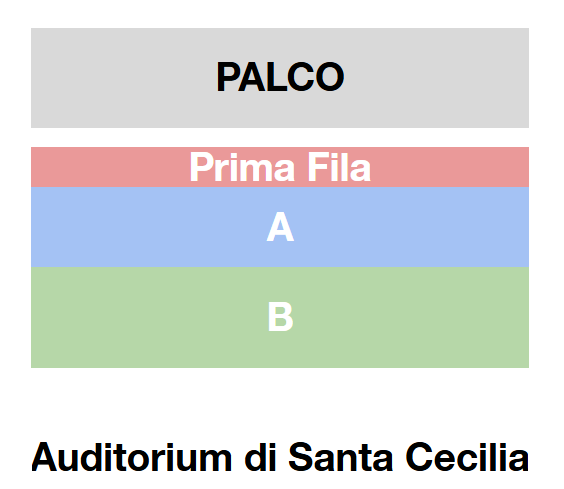564x489 pixels.
Task: Click the white Prima Fila label text
Action: (x=280, y=167)
